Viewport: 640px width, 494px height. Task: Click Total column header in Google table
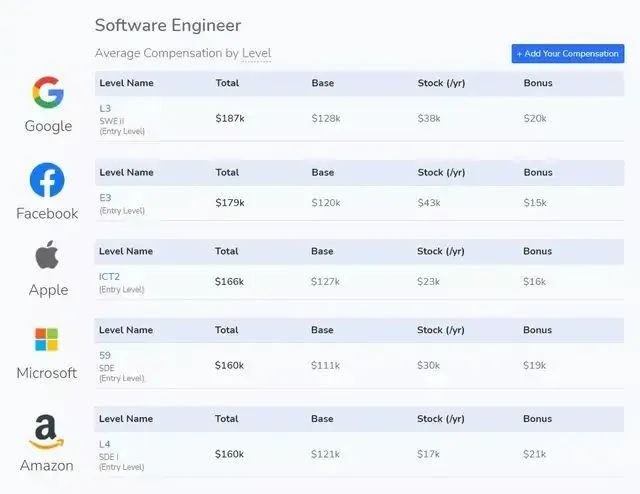227,83
